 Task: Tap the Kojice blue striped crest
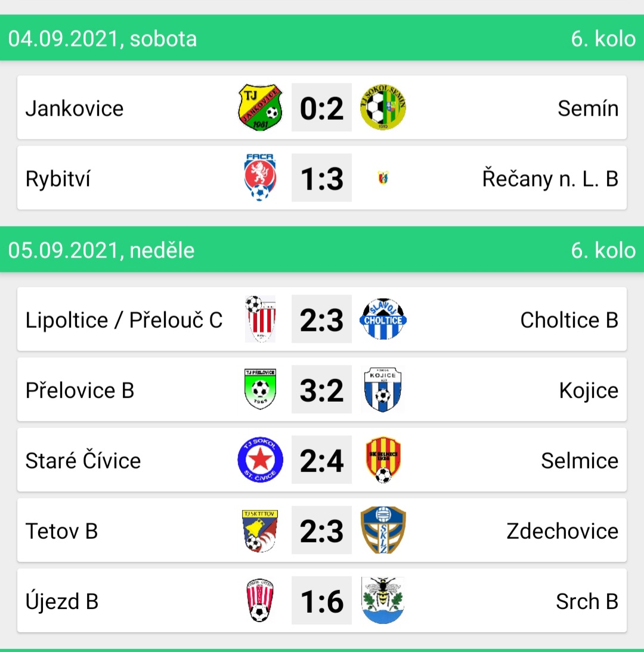click(383, 390)
